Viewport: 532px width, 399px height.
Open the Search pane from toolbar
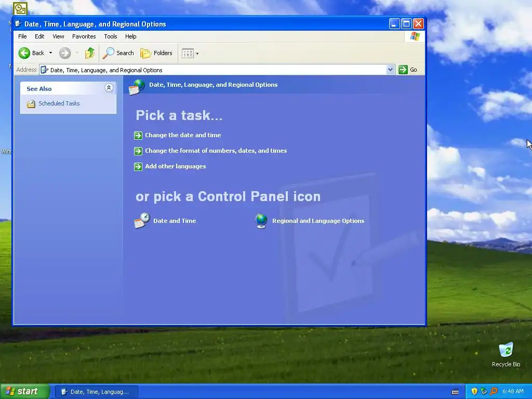pos(118,53)
